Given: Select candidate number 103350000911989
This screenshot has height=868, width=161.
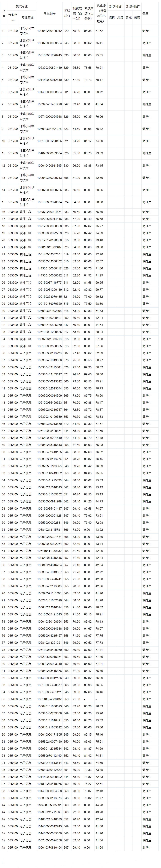Looking at the screenshot, I should tap(49, 501).
